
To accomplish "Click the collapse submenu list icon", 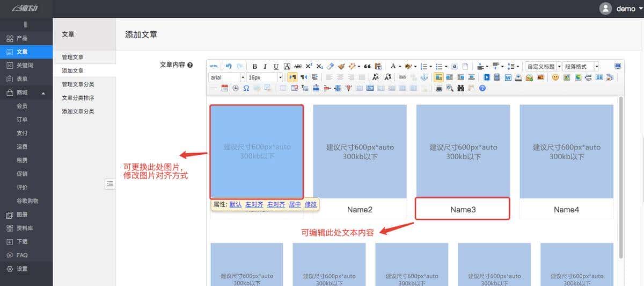I will [109, 184].
